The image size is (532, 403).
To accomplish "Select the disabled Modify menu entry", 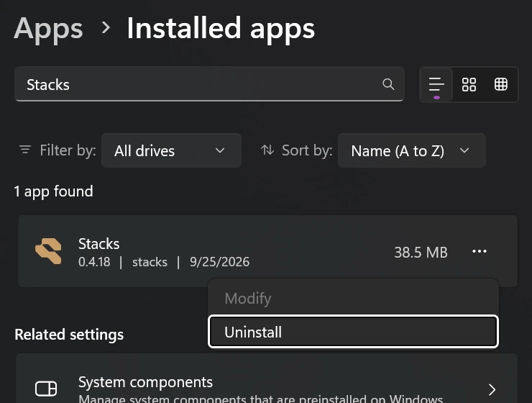I will [x=353, y=298].
